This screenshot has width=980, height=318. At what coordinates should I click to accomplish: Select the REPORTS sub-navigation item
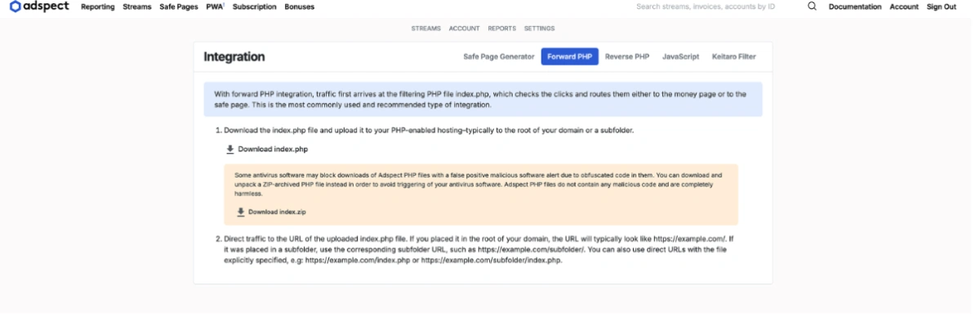[x=502, y=29]
